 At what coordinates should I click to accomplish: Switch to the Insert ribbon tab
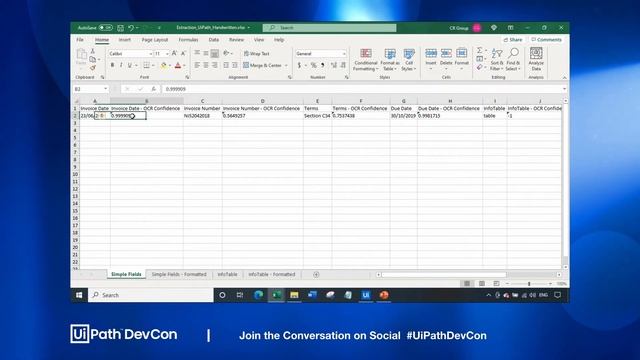[x=124, y=40]
